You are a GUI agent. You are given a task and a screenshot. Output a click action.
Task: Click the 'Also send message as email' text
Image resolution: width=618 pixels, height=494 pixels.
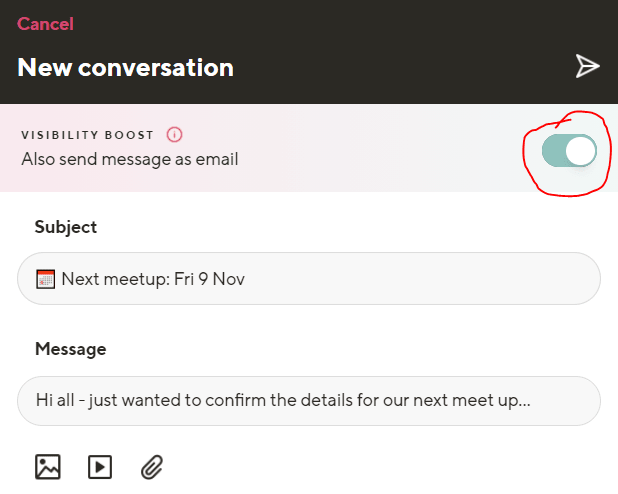pyautogui.click(x=130, y=159)
